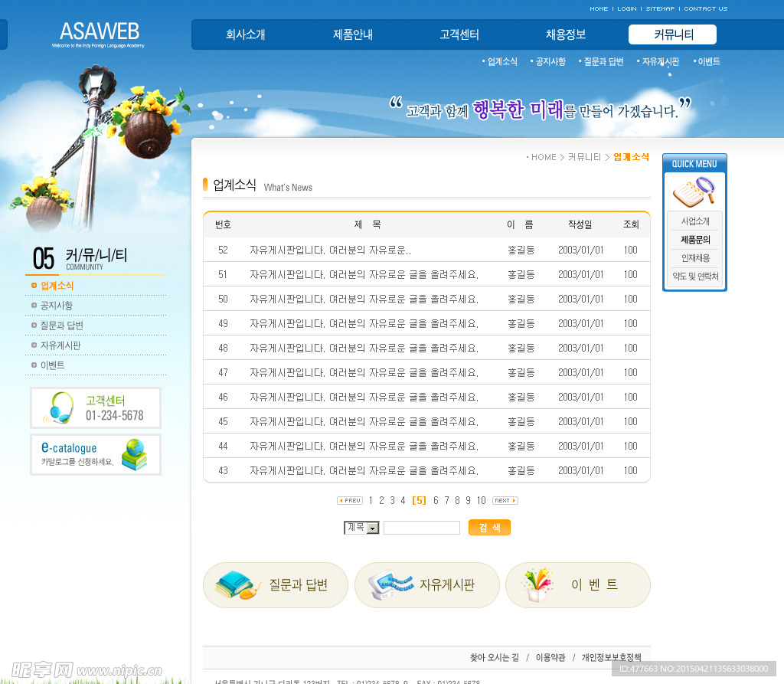
Task: Open post number 50 title
Action: (364, 299)
